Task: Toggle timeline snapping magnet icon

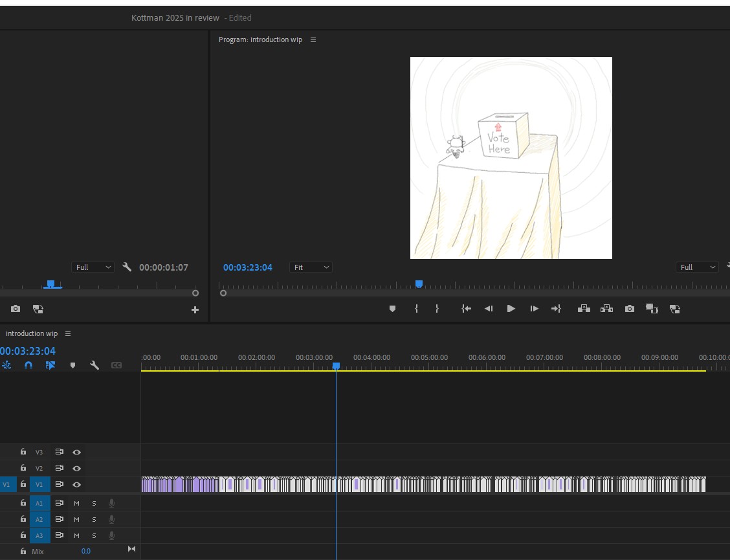Action: [x=28, y=365]
